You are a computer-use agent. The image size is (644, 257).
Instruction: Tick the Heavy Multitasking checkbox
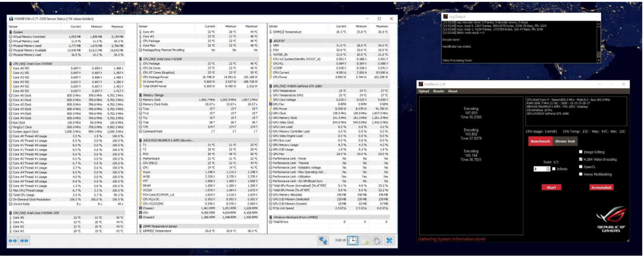(x=581, y=174)
